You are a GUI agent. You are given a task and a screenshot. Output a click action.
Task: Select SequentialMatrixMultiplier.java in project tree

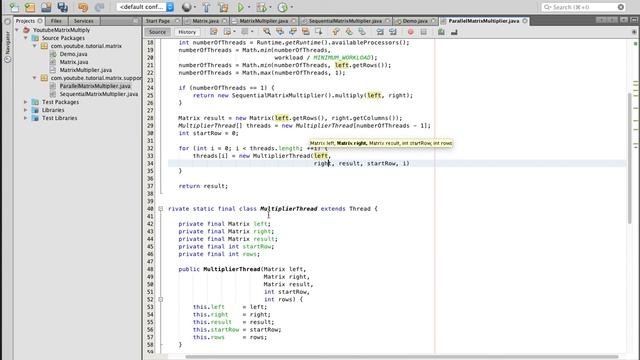point(99,94)
